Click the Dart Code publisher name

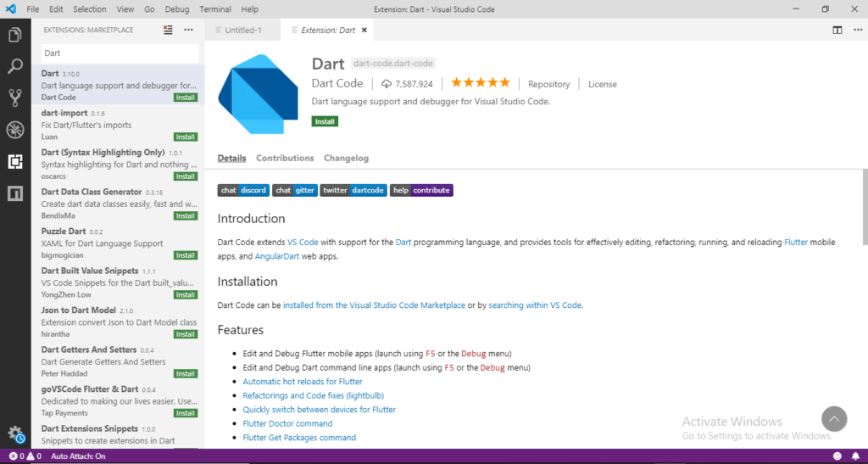pos(337,84)
